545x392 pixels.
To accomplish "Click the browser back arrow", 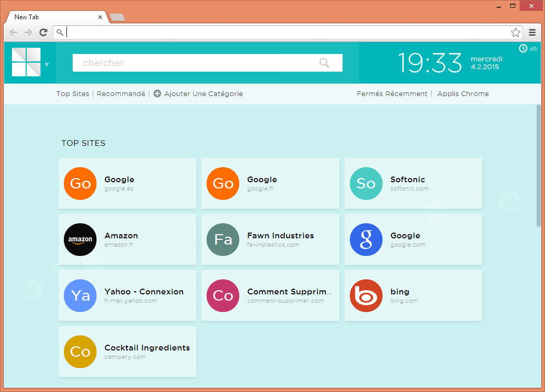I will (x=13, y=32).
